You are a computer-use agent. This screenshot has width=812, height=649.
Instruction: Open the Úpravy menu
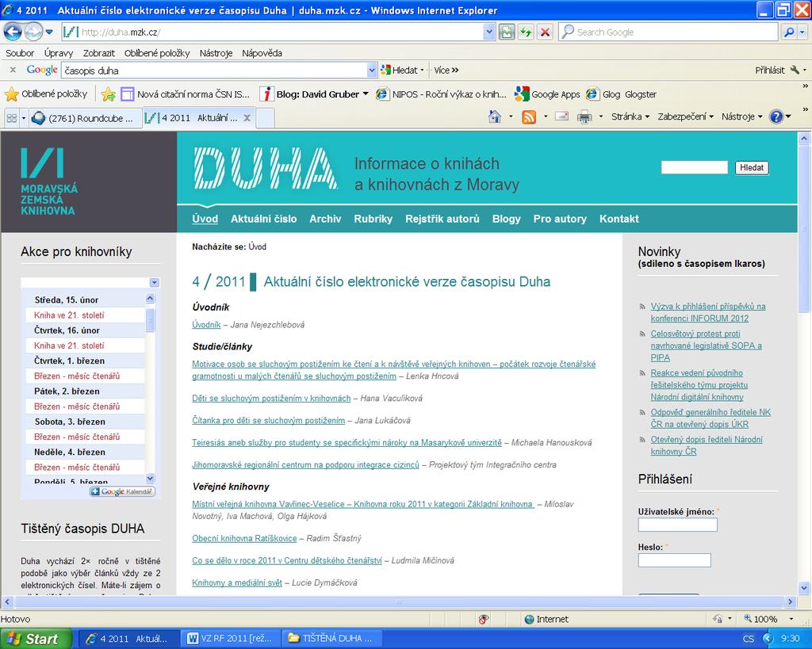tap(59, 53)
